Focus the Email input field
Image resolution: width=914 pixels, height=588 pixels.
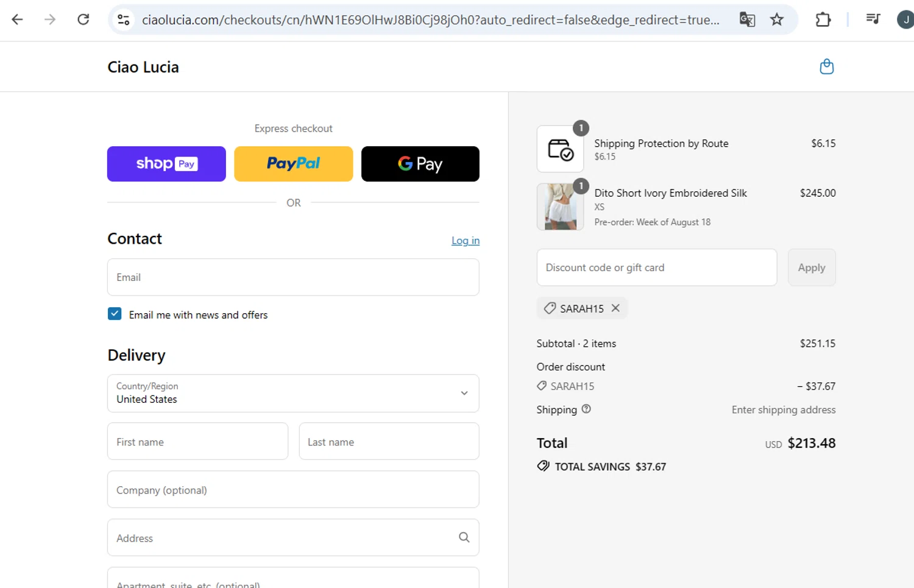point(293,277)
